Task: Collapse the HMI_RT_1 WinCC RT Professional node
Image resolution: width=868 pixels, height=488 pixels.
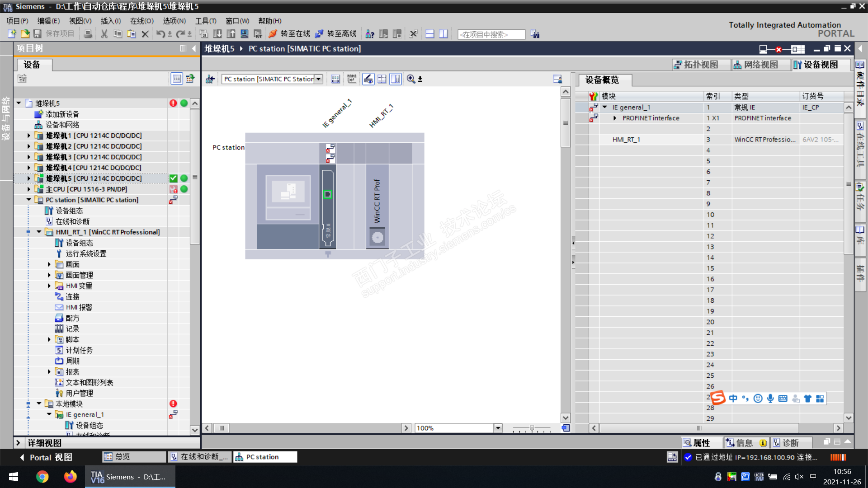Action: [x=39, y=232]
